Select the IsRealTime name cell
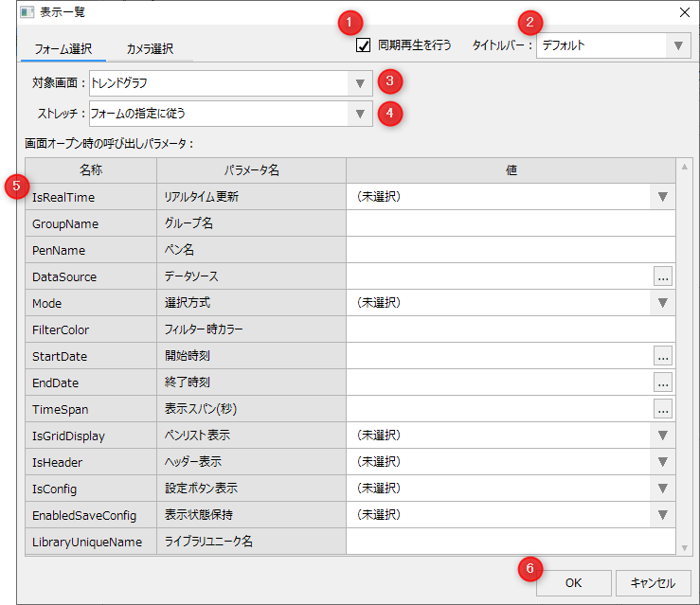 pos(91,197)
